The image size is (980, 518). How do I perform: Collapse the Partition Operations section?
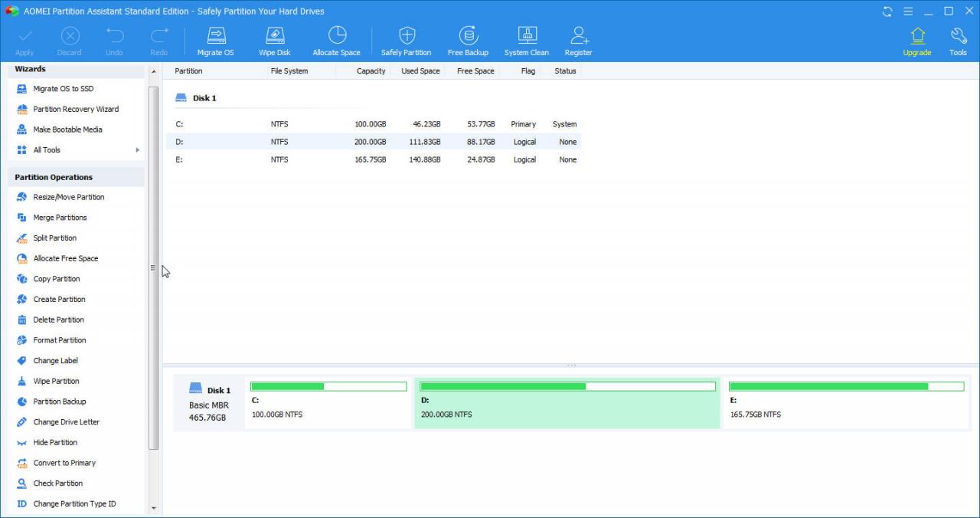[53, 176]
